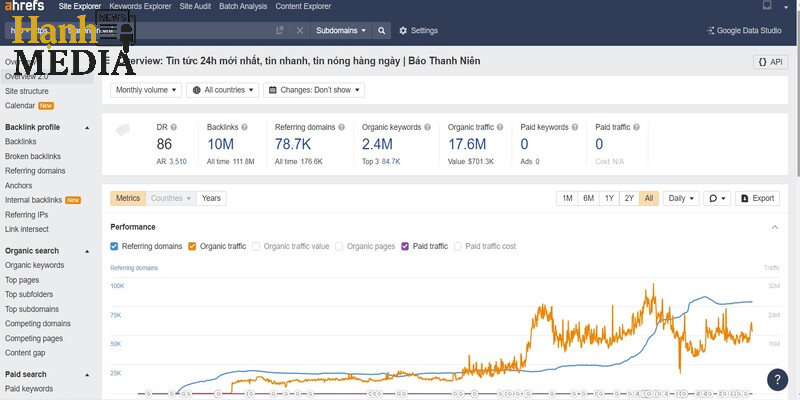Click info icon next to Backlinks metric
The width and height of the screenshot is (800, 400).
pyautogui.click(x=244, y=127)
